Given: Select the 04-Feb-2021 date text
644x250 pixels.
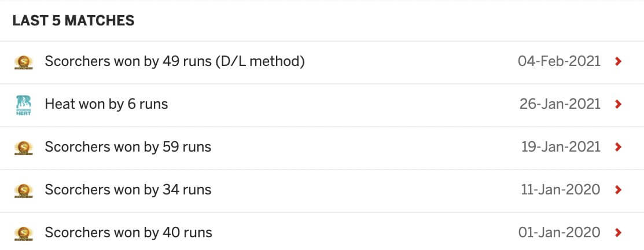Looking at the screenshot, I should pyautogui.click(x=559, y=61).
